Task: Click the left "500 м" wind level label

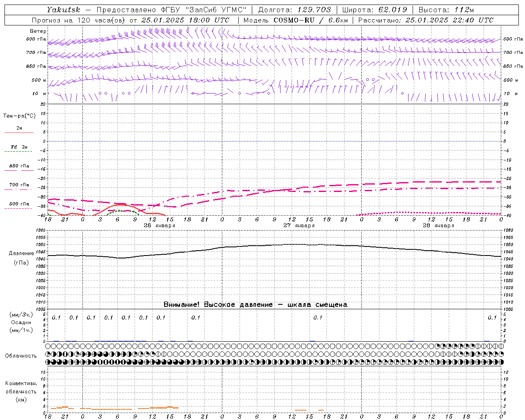Action: pos(39,80)
